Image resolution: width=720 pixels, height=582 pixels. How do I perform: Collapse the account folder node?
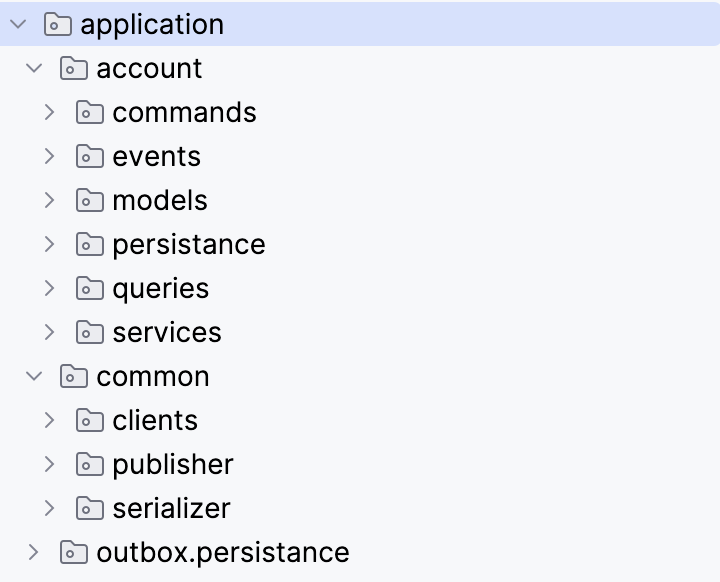(34, 69)
